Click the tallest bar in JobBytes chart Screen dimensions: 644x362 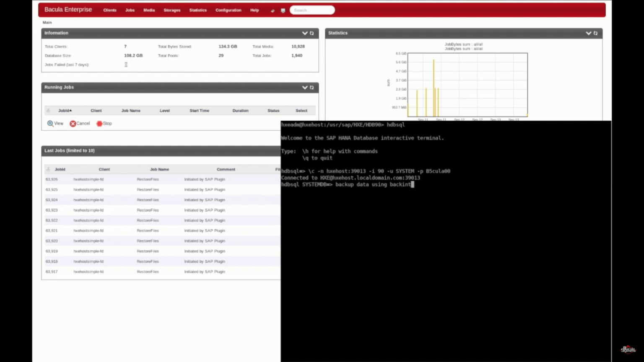coord(434,88)
